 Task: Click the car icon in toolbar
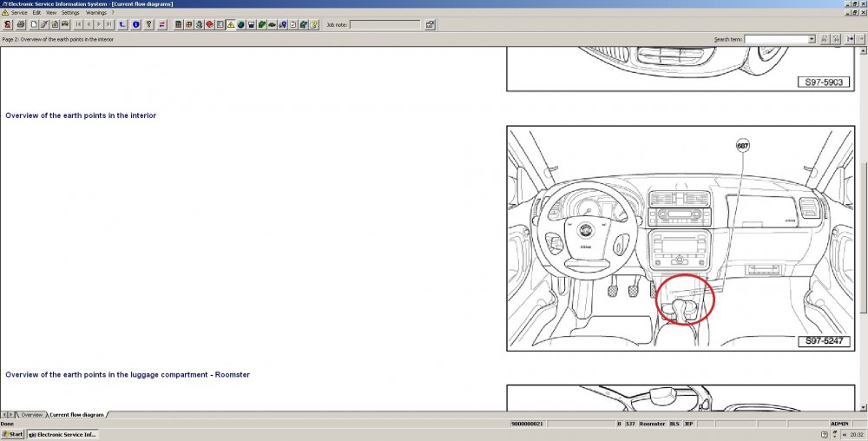(x=65, y=24)
